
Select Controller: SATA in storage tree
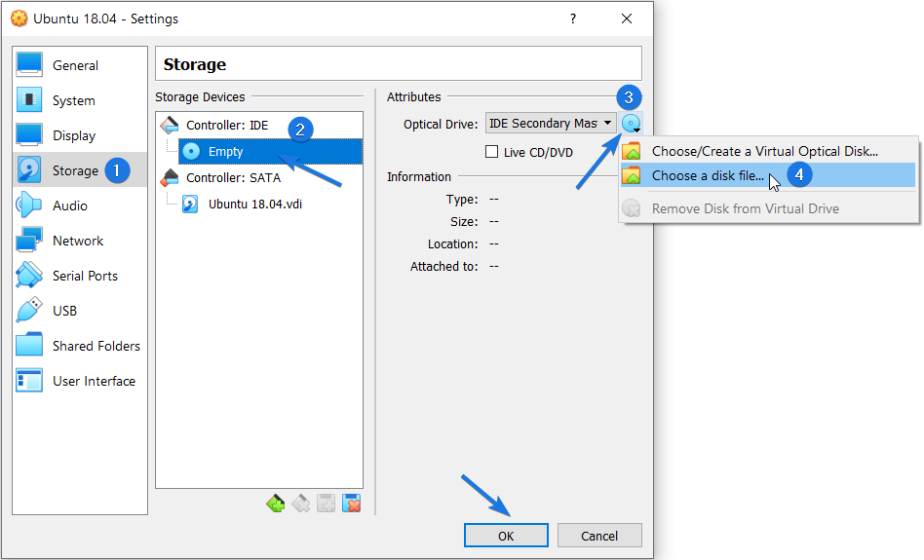233,178
